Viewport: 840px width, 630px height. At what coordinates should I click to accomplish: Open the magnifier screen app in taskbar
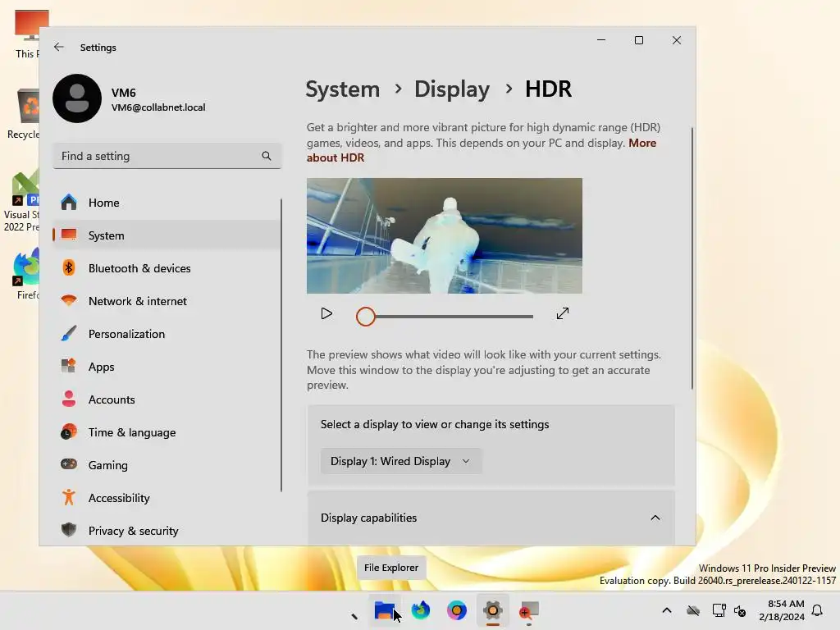529,610
